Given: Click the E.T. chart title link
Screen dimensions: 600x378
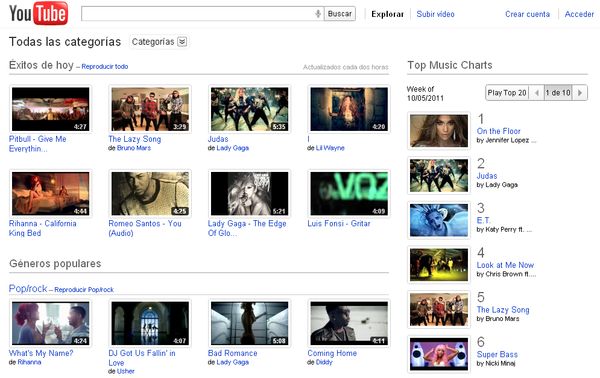Looking at the screenshot, I should pyautogui.click(x=483, y=220).
